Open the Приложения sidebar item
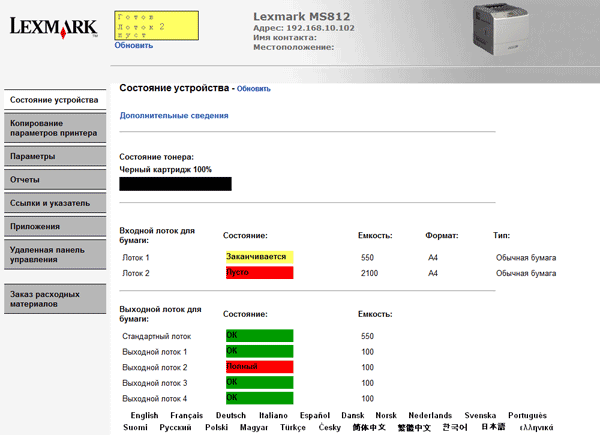Viewport: 600px width, 435px height. pyautogui.click(x=55, y=226)
